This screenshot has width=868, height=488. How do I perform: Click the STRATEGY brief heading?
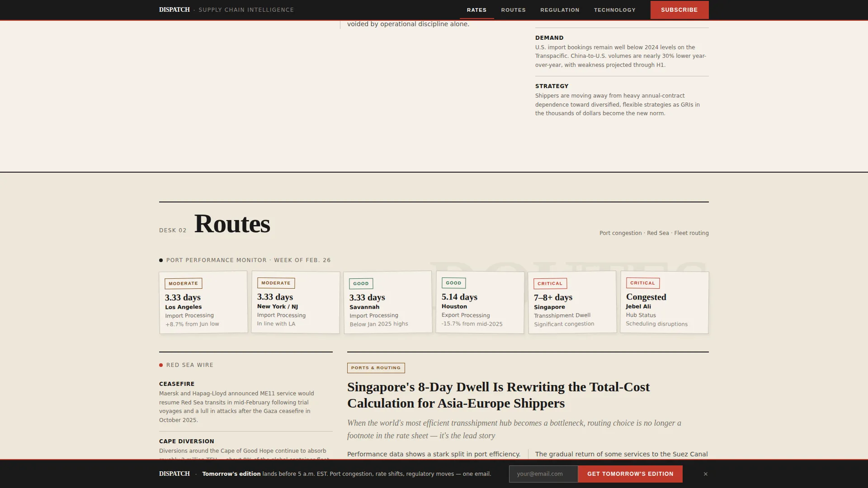(552, 86)
